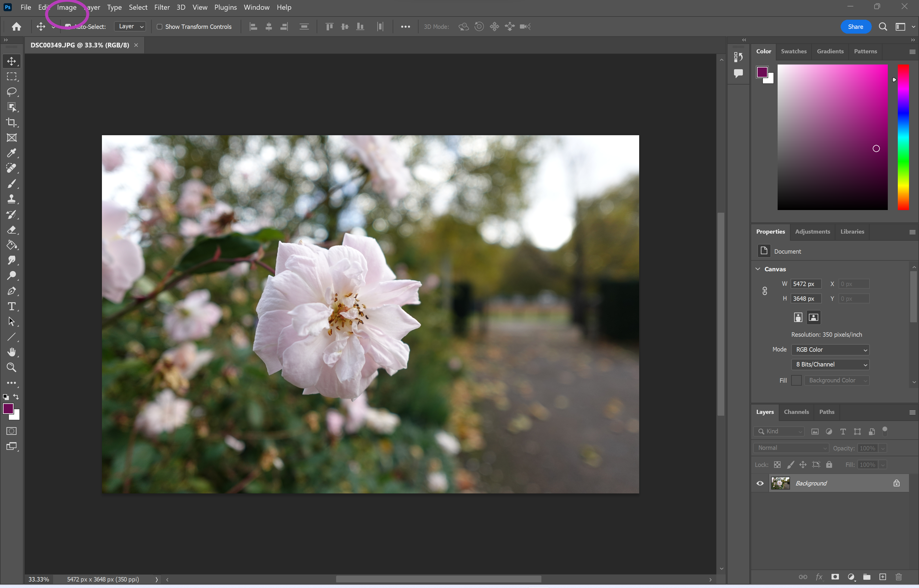The height and width of the screenshot is (588, 919).
Task: Toggle Quick Mask mode
Action: (11, 431)
